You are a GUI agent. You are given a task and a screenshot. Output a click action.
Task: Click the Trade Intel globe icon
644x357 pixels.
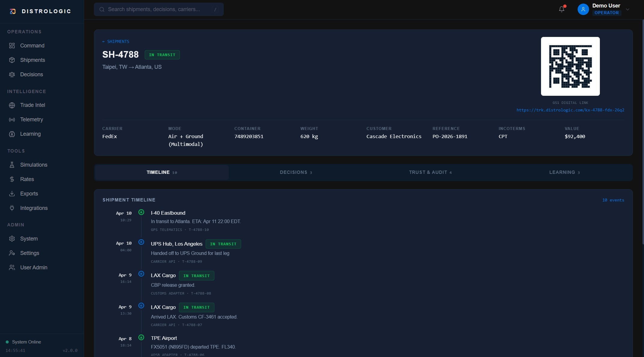coord(12,105)
